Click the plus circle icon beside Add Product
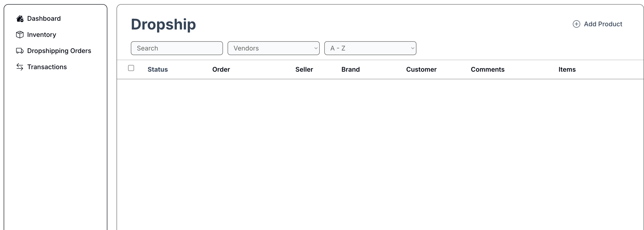Viewport: 644px width, 230px height. (x=576, y=24)
